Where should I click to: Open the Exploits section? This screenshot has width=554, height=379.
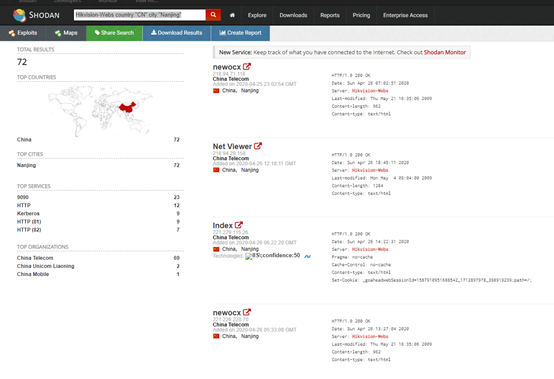23,33
